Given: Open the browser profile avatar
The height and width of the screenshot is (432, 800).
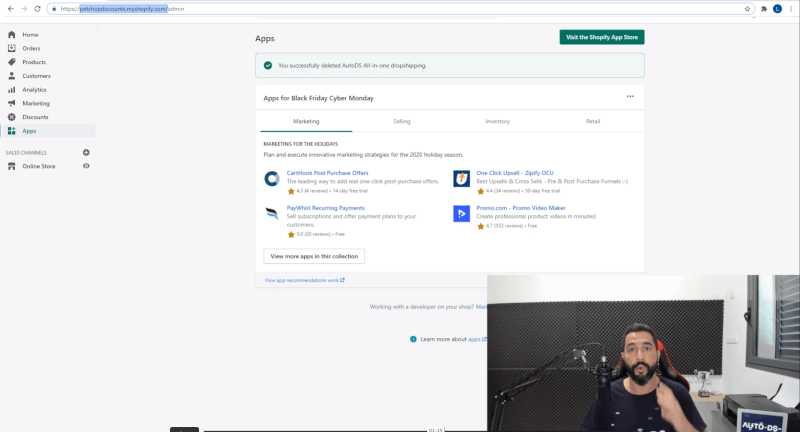Looking at the screenshot, I should [777, 9].
